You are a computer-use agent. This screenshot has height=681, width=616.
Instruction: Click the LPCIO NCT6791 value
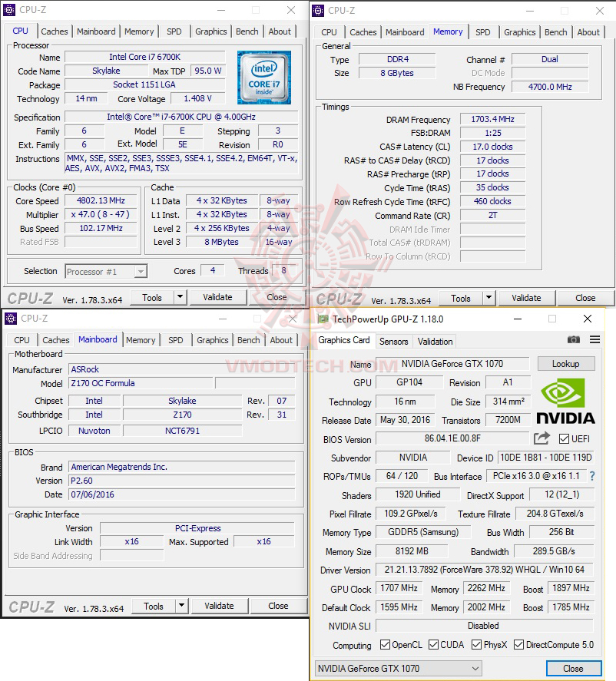pyautogui.click(x=183, y=431)
